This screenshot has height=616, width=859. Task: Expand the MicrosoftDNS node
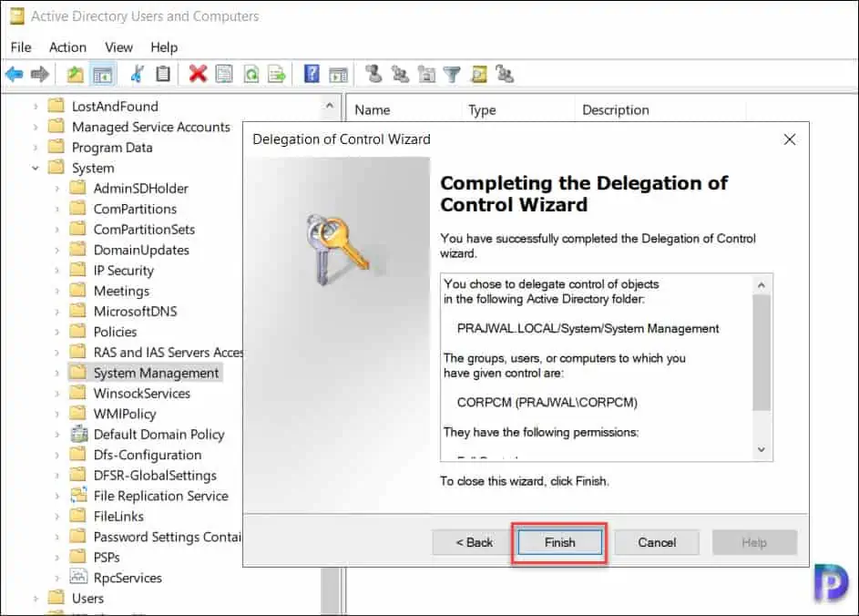pos(57,312)
